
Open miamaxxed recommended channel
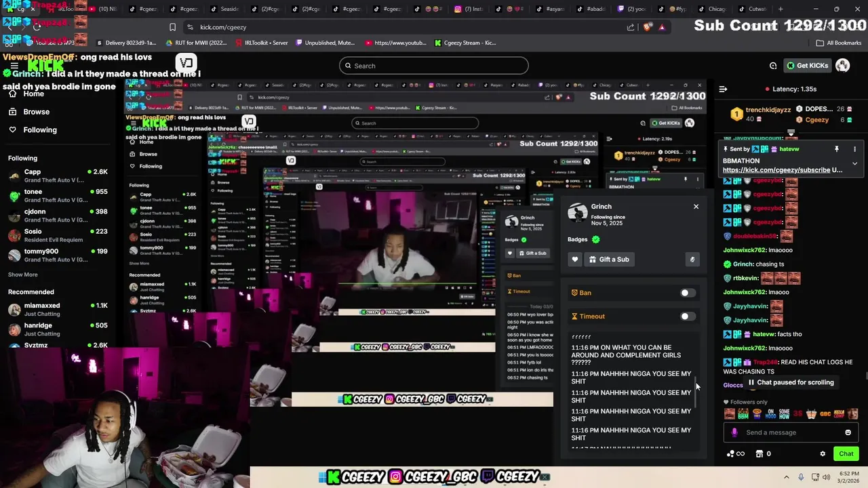[58, 309]
